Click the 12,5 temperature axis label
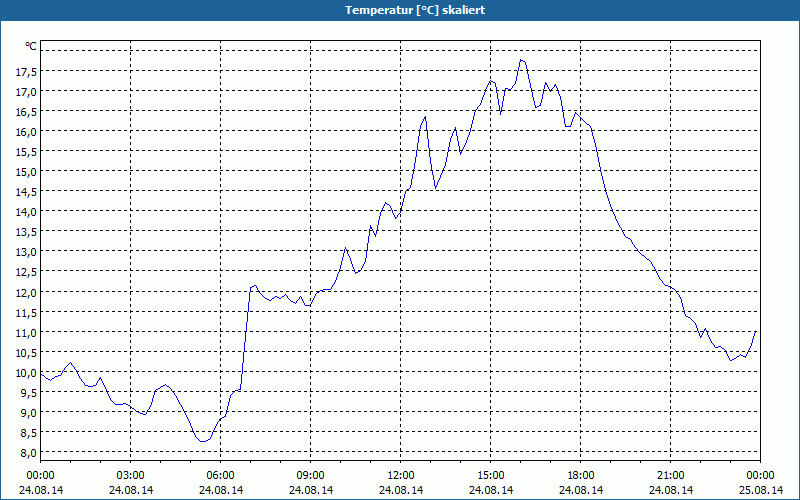The width and height of the screenshot is (800, 500). (x=26, y=272)
